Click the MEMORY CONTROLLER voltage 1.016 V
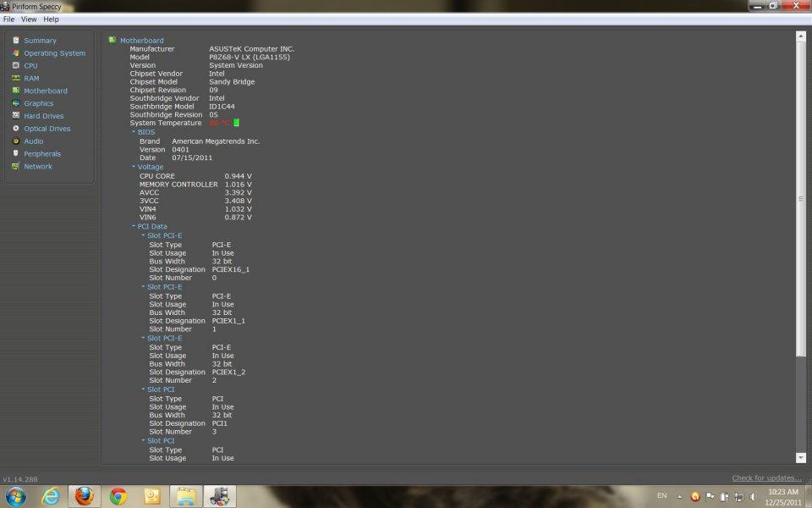This screenshot has height=508, width=812. point(239,185)
